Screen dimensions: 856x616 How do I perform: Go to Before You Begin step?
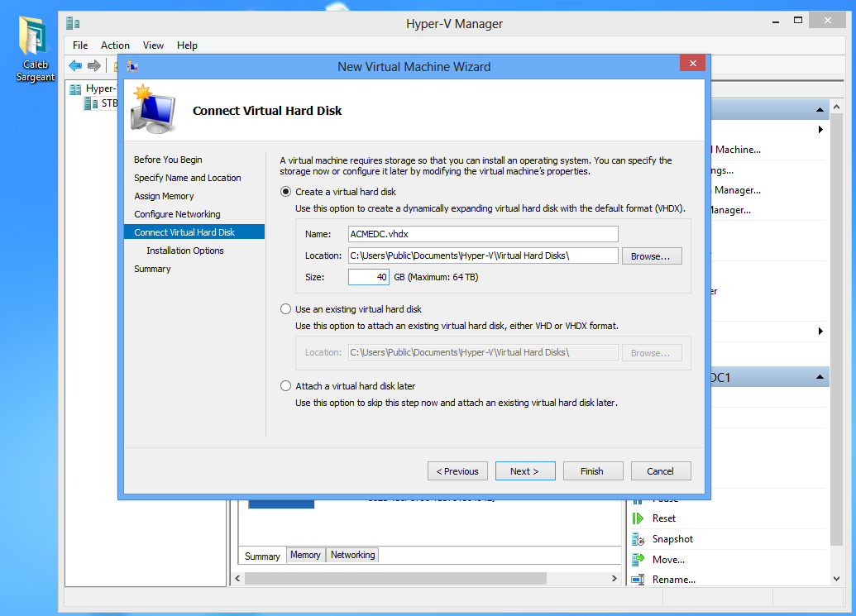pos(168,160)
